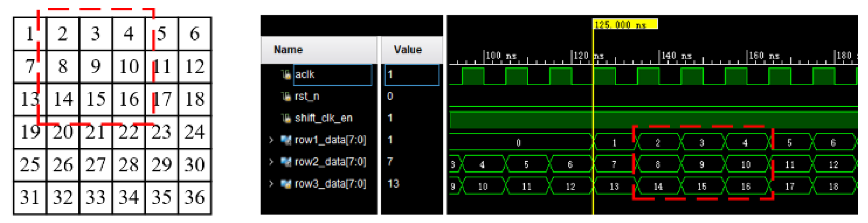Image resolution: width=868 pixels, height=223 pixels.
Task: Expand the row3_data[7:0] bus
Action: click(x=271, y=184)
